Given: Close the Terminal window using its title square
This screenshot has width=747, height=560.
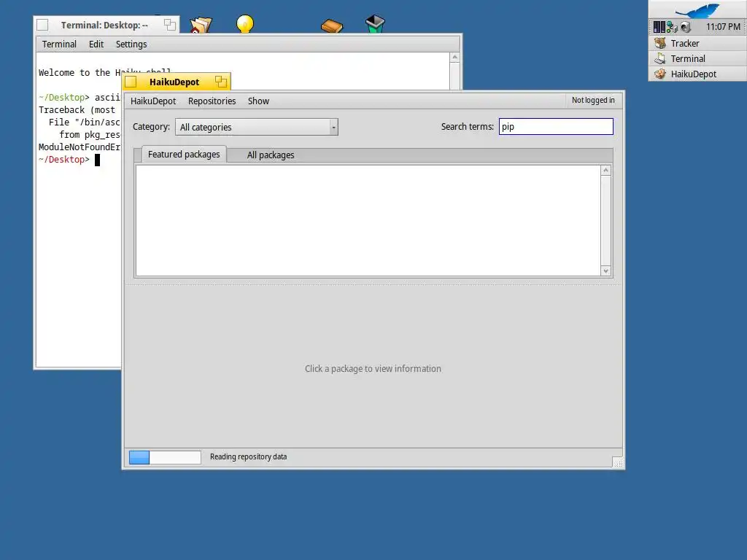Looking at the screenshot, I should (x=42, y=25).
